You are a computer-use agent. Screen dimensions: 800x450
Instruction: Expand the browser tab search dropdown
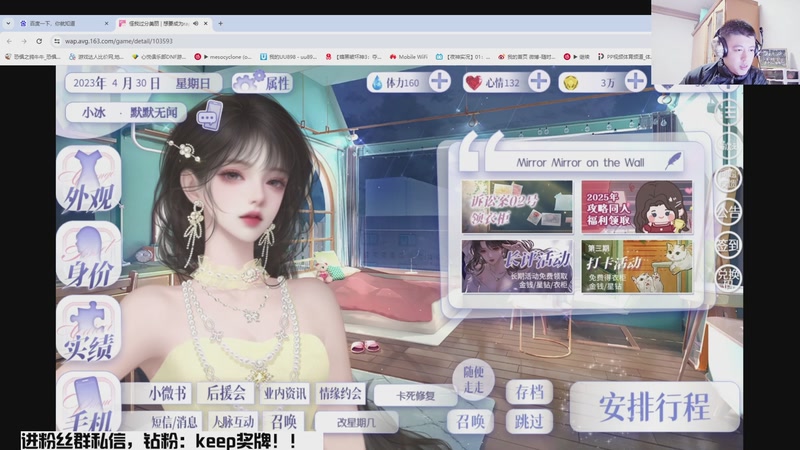8,23
